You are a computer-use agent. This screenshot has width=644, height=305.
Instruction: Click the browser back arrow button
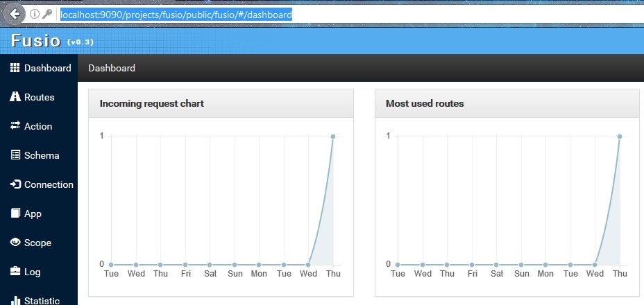coord(15,15)
